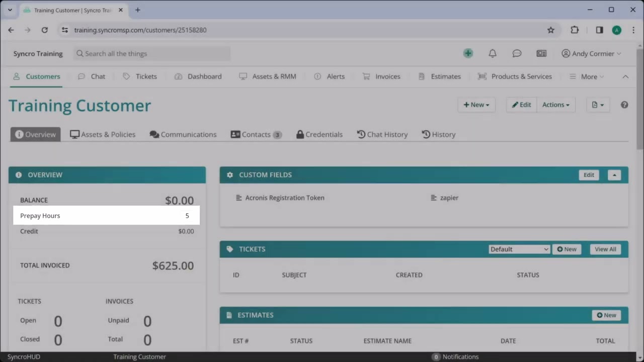Open Products & Services nav item
644x362 pixels.
(515, 76)
